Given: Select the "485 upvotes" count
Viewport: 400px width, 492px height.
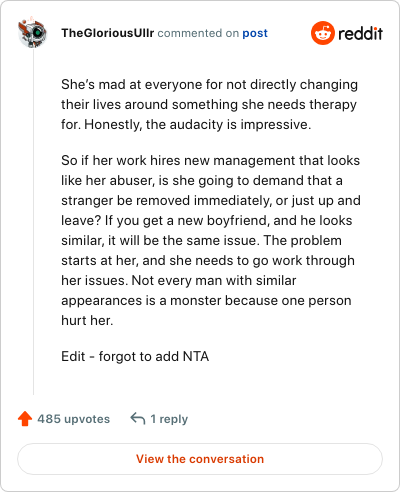Looking at the screenshot, I should 73,419.
